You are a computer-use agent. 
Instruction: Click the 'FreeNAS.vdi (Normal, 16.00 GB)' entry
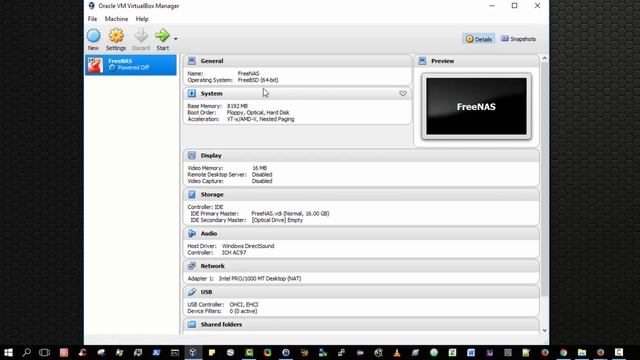pyautogui.click(x=290, y=213)
